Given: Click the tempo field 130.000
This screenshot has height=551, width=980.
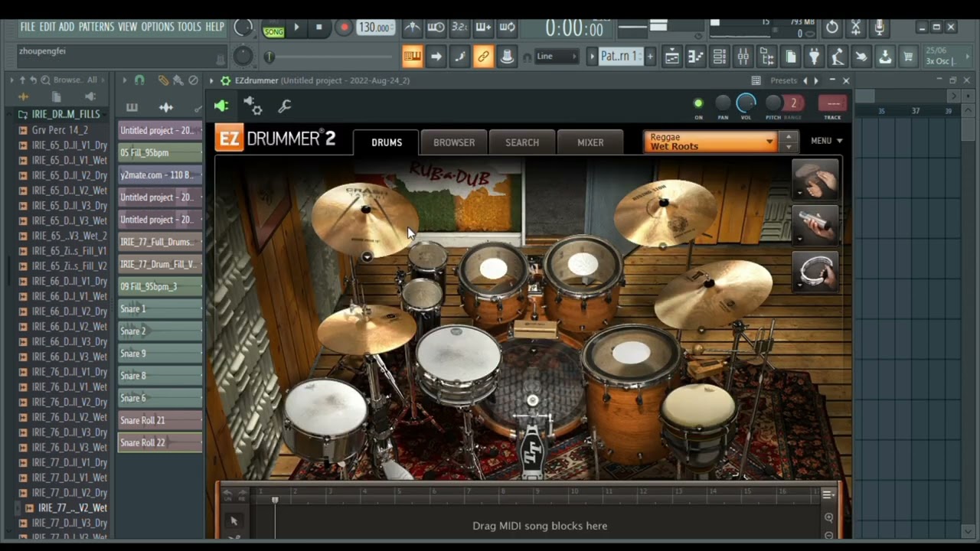Looking at the screenshot, I should click(x=375, y=28).
